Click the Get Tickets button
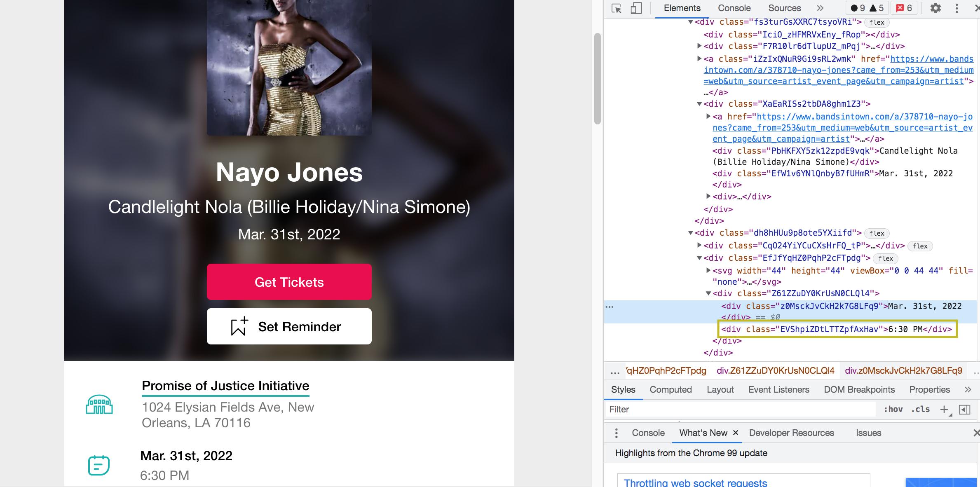 pyautogui.click(x=289, y=282)
